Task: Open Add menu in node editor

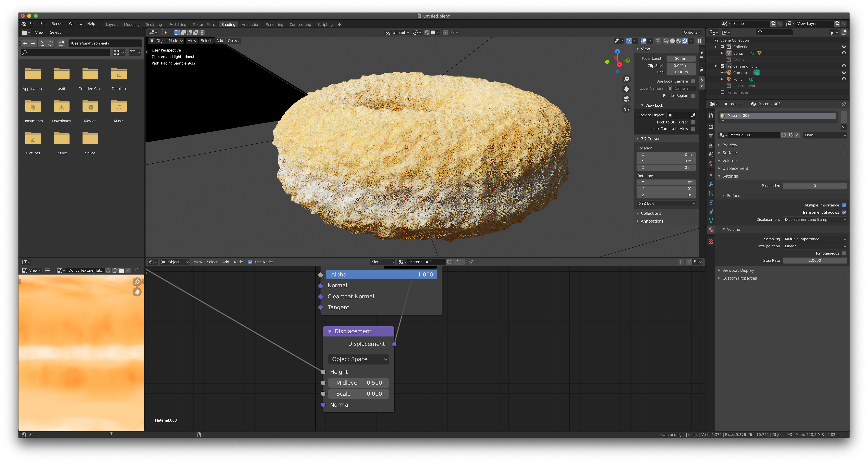Action: click(225, 262)
